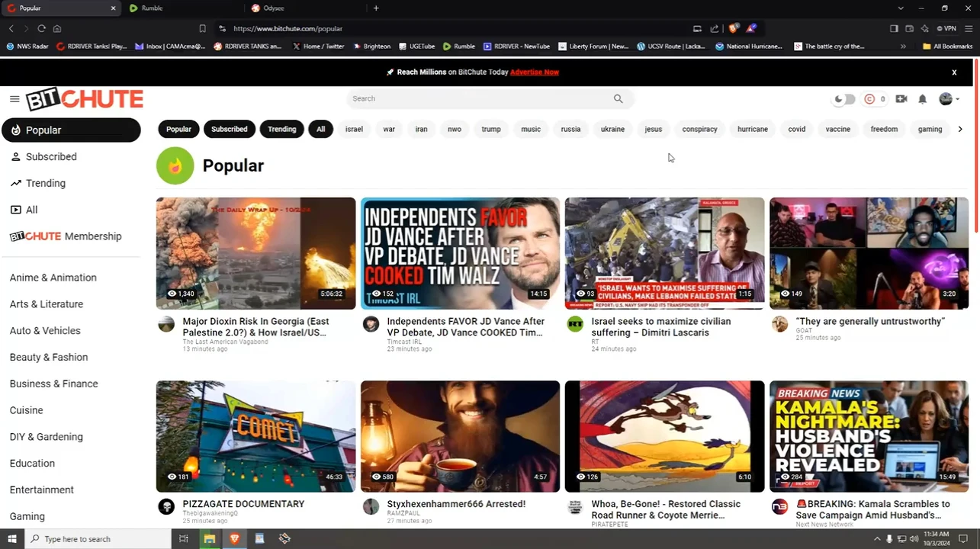Click the VPN button
Screen dimensions: 980x549
click(946, 28)
